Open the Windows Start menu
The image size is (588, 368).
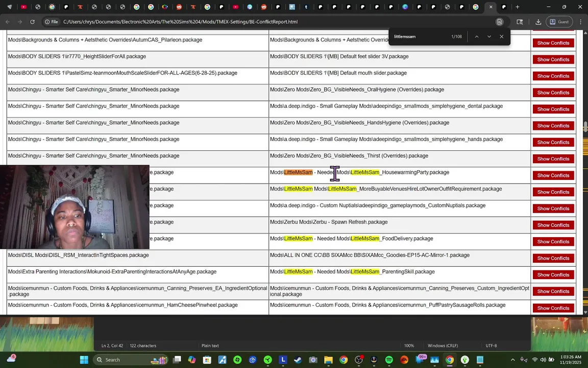[x=84, y=360]
